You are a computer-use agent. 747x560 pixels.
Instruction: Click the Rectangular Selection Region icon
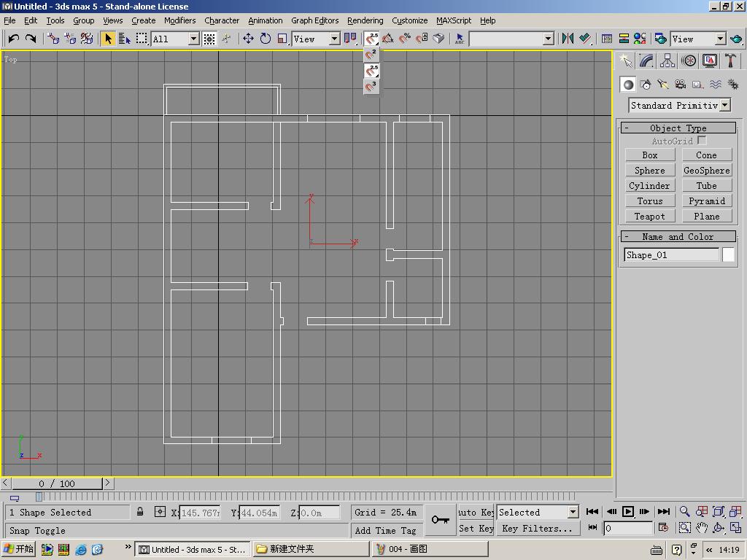pyautogui.click(x=142, y=39)
